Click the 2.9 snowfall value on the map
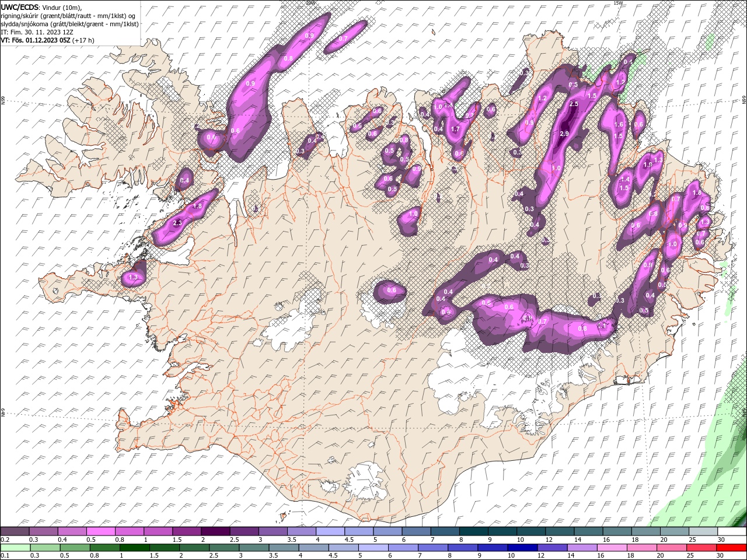 point(564,134)
